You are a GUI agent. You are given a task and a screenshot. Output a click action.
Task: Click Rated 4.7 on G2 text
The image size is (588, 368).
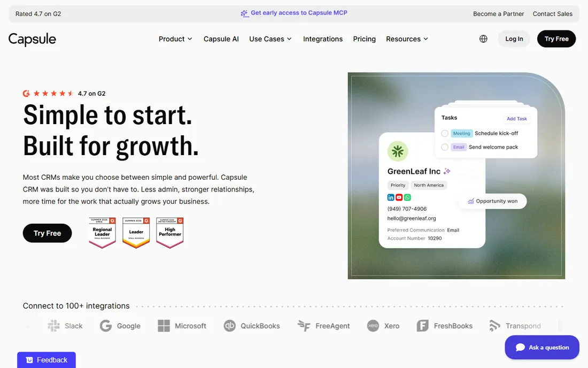click(x=38, y=14)
